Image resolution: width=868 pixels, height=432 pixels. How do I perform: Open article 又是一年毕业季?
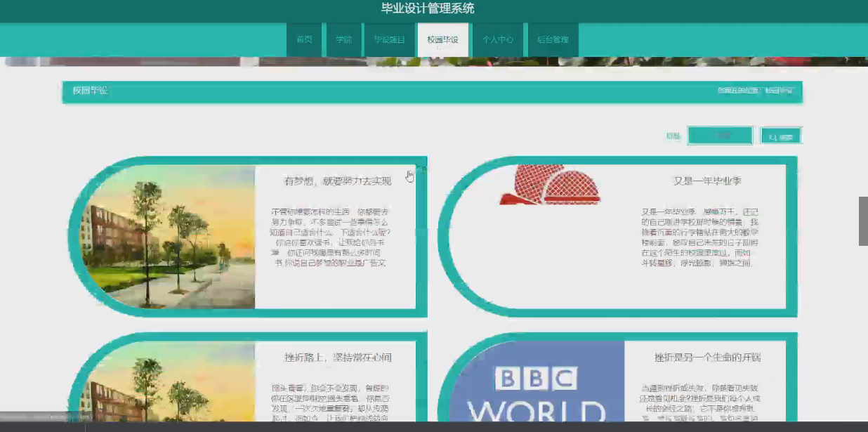click(707, 181)
